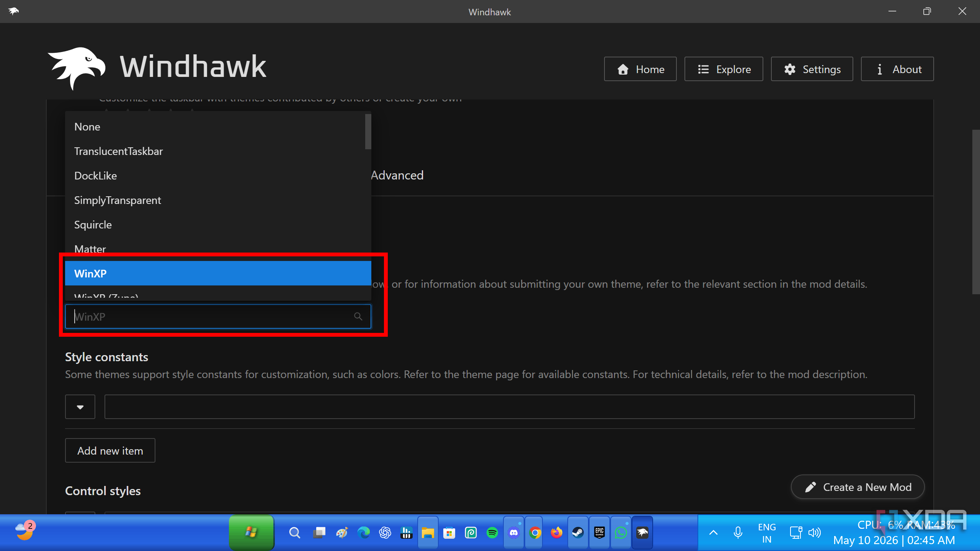Expand the style constants dropdown arrow
Image resolution: width=980 pixels, height=551 pixels.
pos(80,407)
